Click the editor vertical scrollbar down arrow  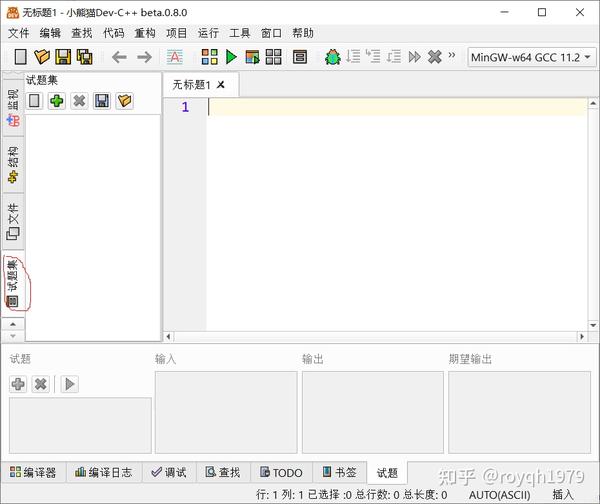point(593,326)
